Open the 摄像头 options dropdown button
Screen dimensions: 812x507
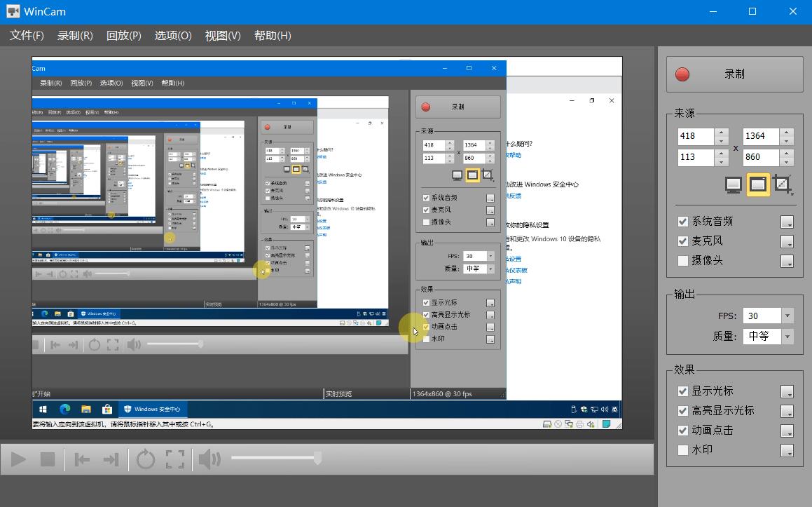pos(787,262)
